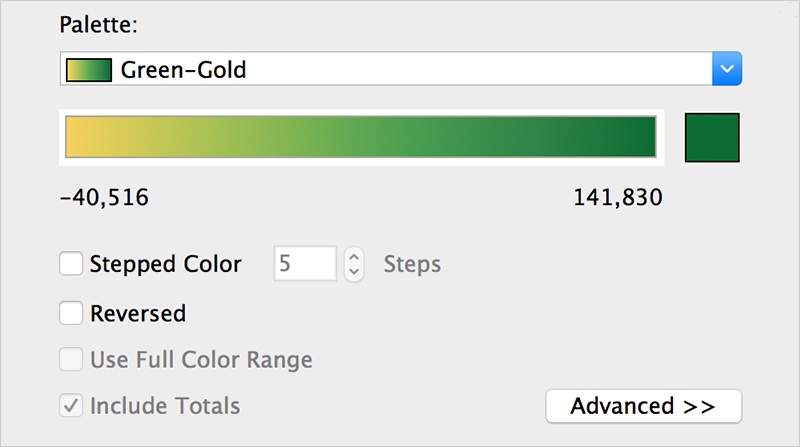The width and height of the screenshot is (800, 447).
Task: Click the Steps label text
Action: point(412,265)
